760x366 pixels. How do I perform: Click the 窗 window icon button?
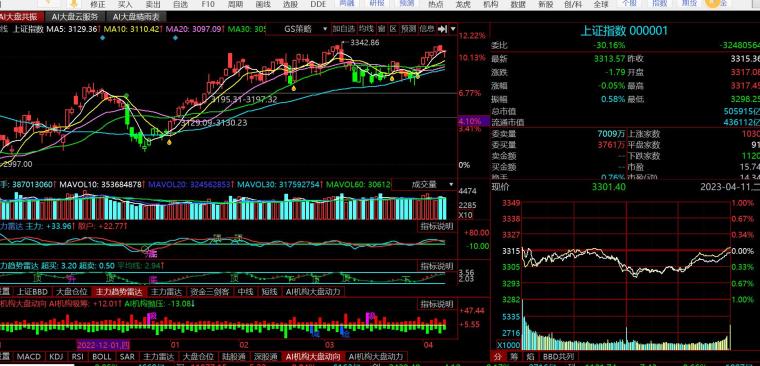click(x=382, y=29)
